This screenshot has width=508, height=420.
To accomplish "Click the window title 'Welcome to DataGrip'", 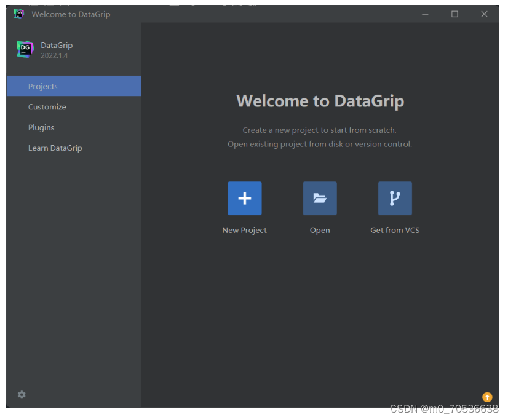I will click(71, 14).
